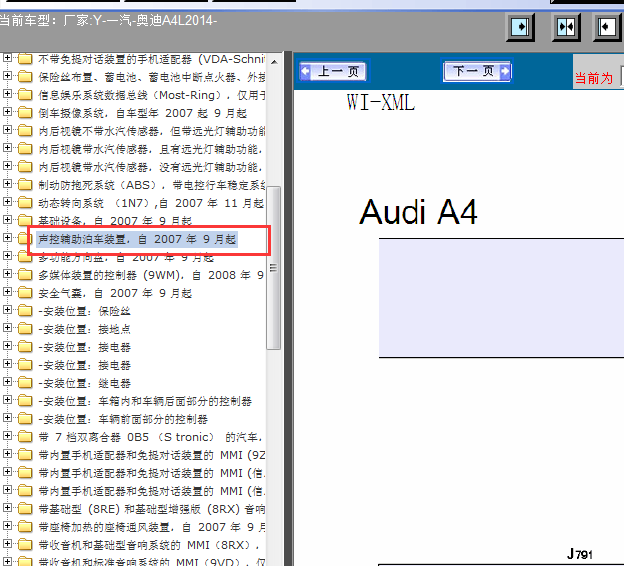Click folder icon of -安装位置: 继电器 row
The height and width of the screenshot is (566, 624).
[x=25, y=383]
